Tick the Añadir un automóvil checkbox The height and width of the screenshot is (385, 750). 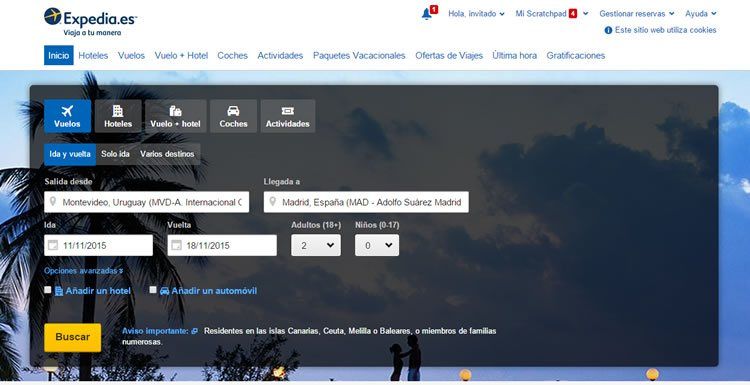click(153, 289)
